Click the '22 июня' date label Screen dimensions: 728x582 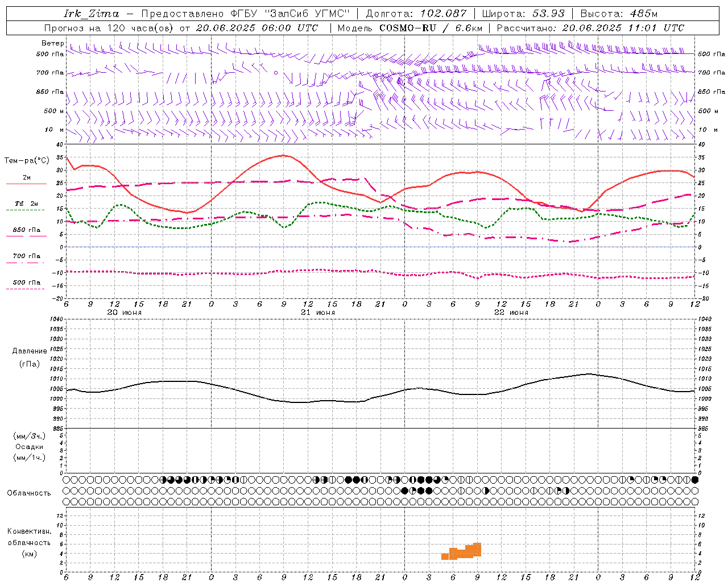coord(511,313)
